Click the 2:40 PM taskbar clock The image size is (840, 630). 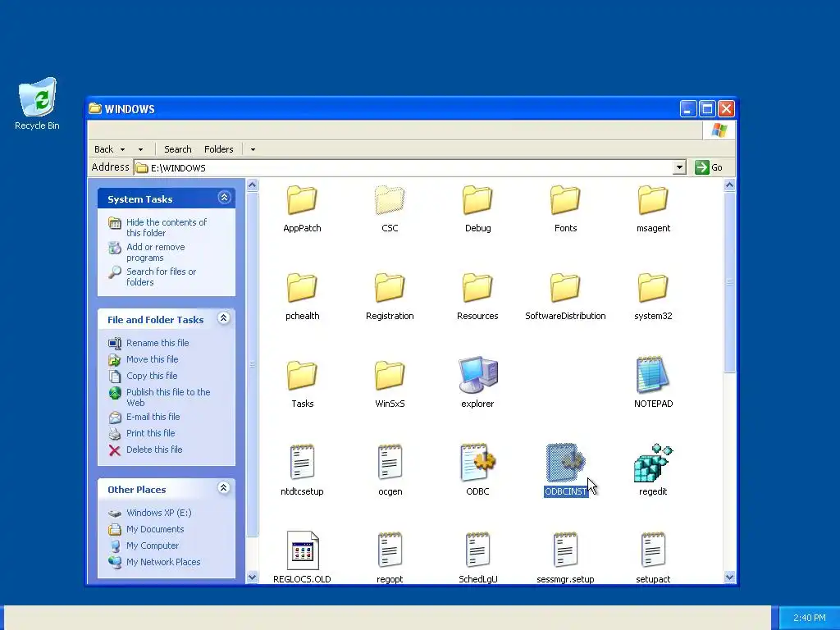tap(809, 618)
